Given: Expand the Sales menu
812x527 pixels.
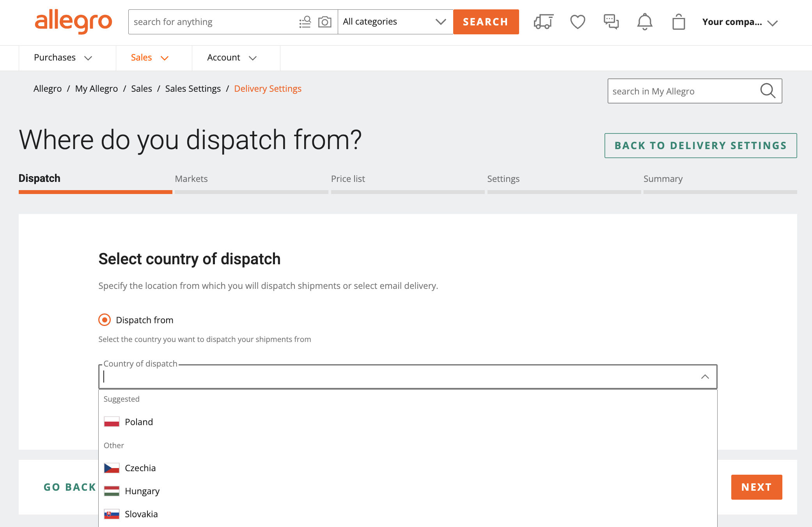Looking at the screenshot, I should 150,58.
